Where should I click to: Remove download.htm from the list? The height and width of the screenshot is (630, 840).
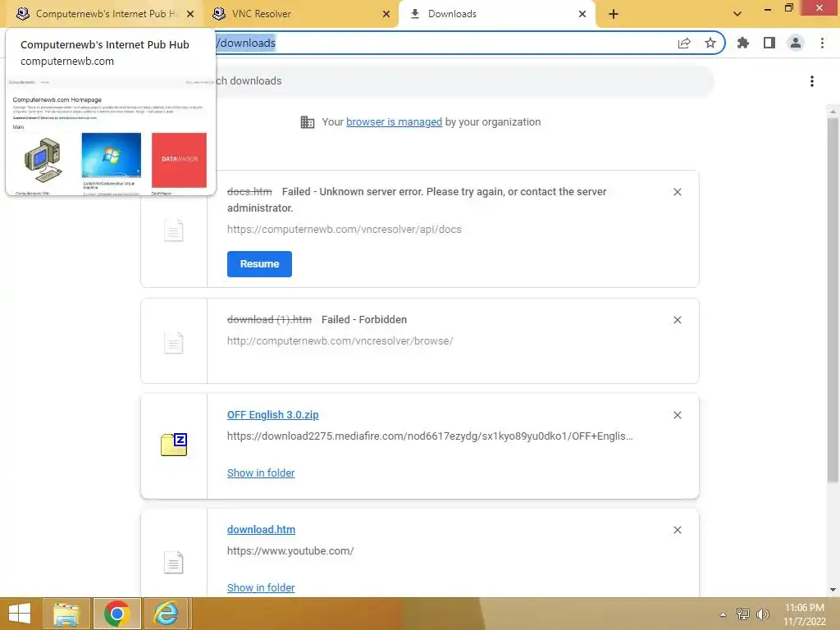678,530
